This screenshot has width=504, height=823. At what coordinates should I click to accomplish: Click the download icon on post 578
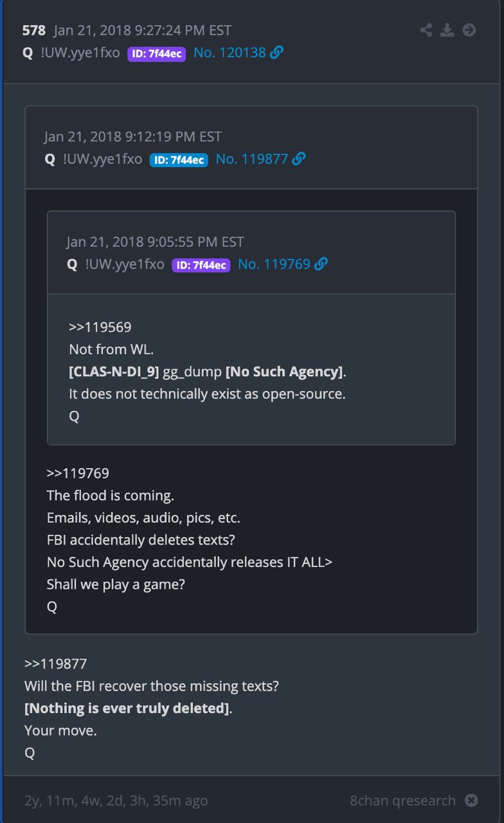447,30
